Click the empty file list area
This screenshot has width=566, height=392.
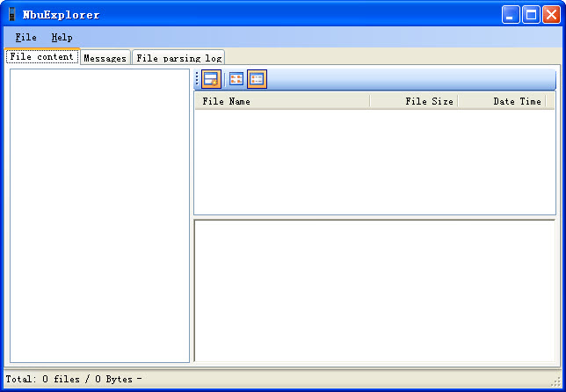pyautogui.click(x=374, y=161)
